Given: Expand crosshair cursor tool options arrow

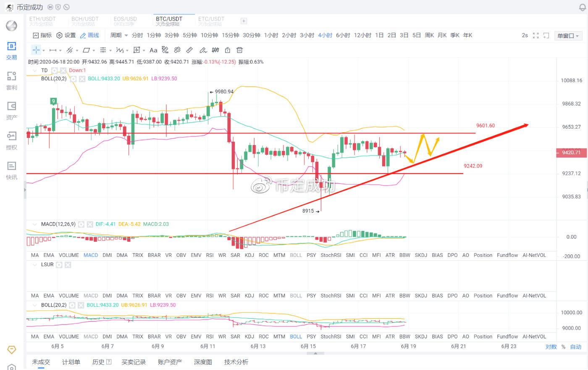Looking at the screenshot, I should [43, 50].
